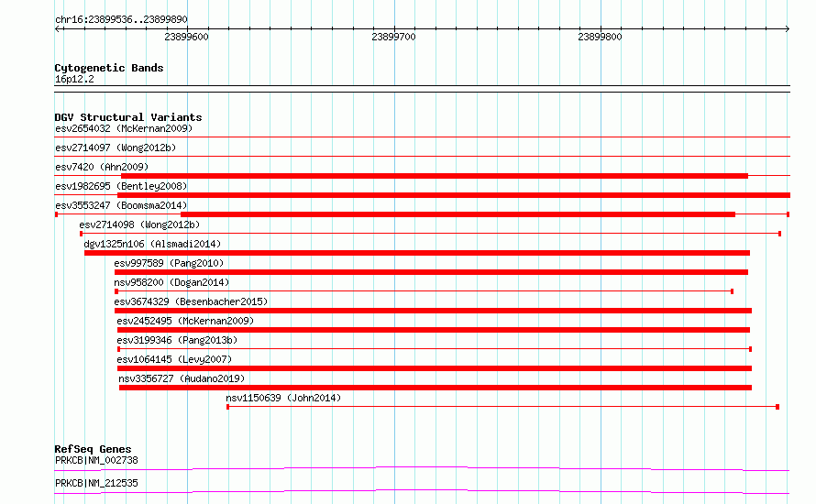The width and height of the screenshot is (816, 504).
Task: Click nsv1150639 (John2014) label
Action: (283, 398)
